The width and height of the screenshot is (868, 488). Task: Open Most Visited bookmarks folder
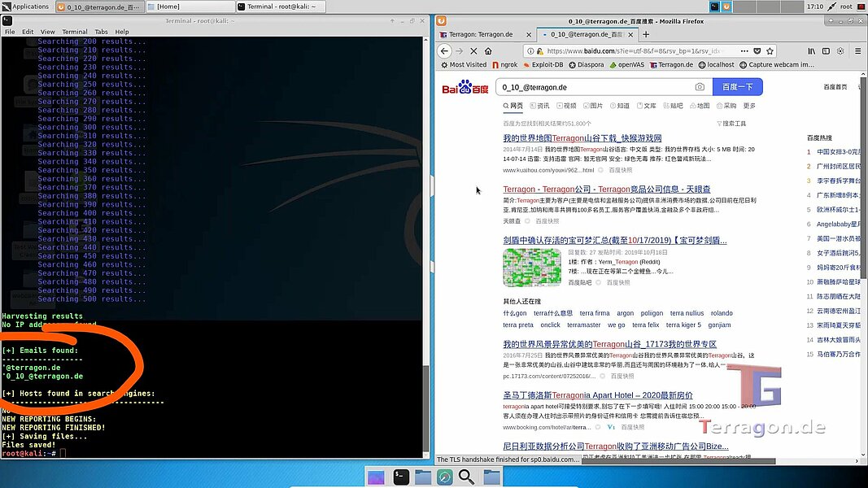[464, 65]
